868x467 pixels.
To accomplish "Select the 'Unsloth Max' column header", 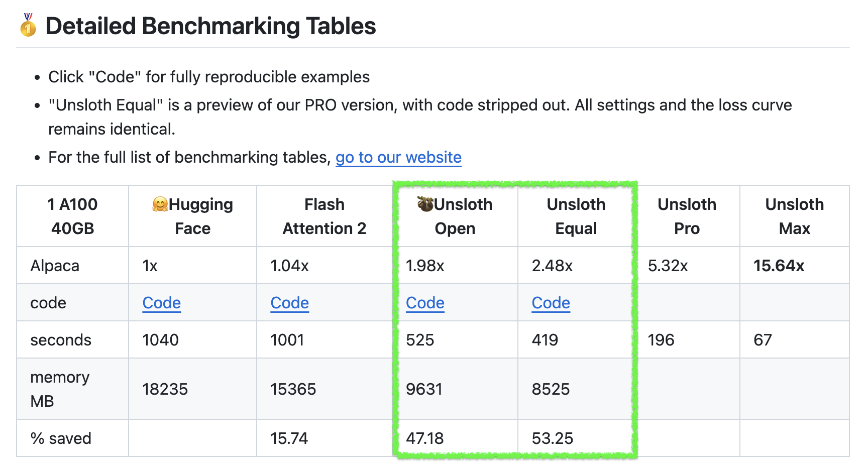I will [795, 216].
